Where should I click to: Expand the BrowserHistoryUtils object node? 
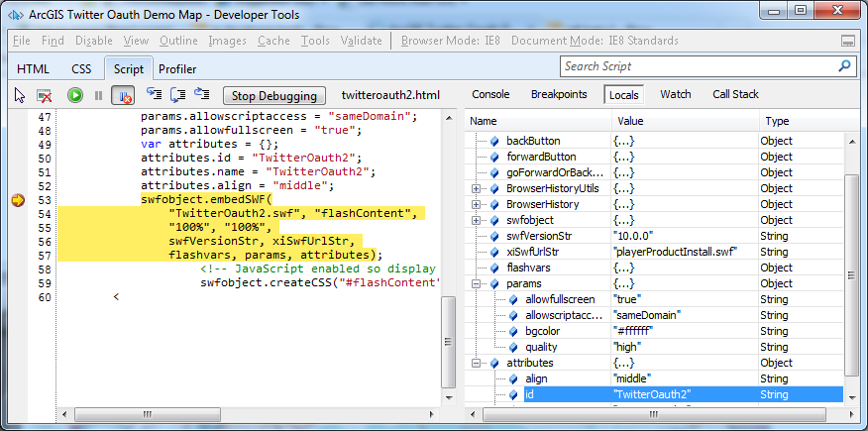tap(476, 188)
